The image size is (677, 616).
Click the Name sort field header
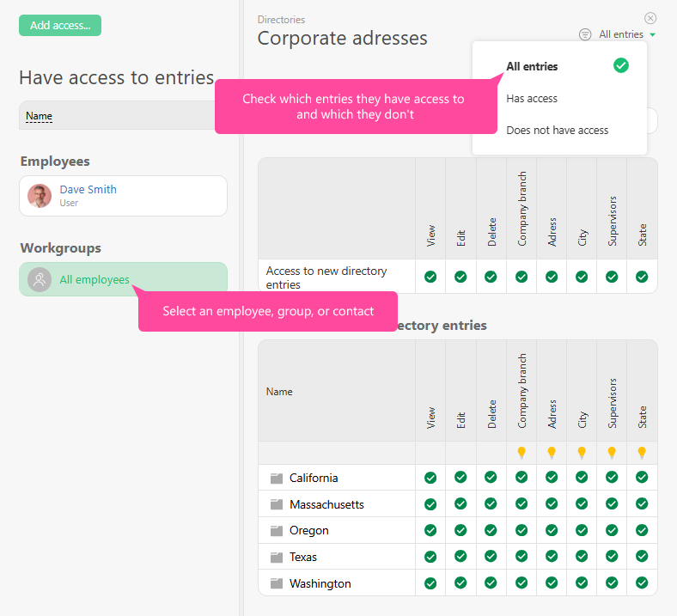[x=39, y=116]
